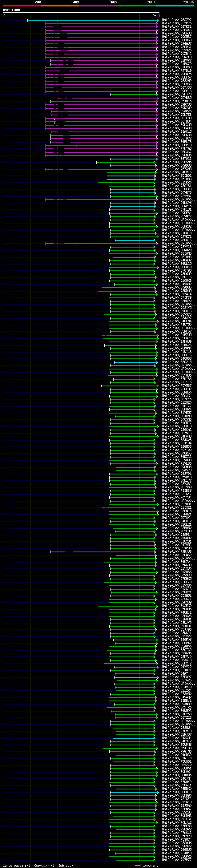
Task: Open hit UniRef100_Q8DKL6
Action: (177, 240)
